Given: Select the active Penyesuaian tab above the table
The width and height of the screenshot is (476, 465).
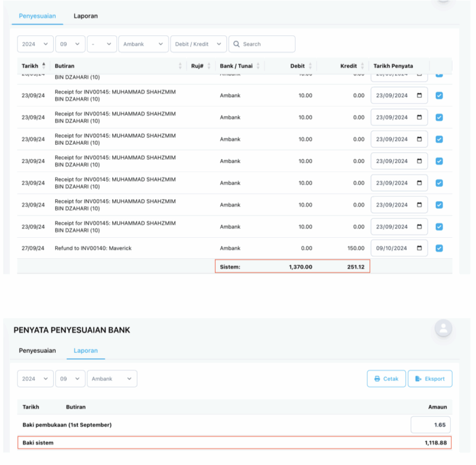Looking at the screenshot, I should point(37,15).
